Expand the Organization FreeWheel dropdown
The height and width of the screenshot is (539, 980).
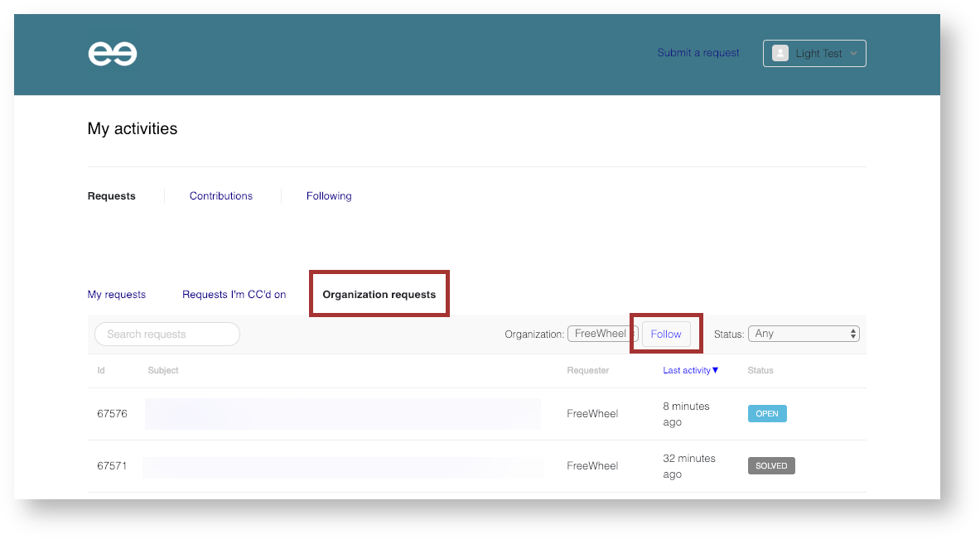pos(602,334)
